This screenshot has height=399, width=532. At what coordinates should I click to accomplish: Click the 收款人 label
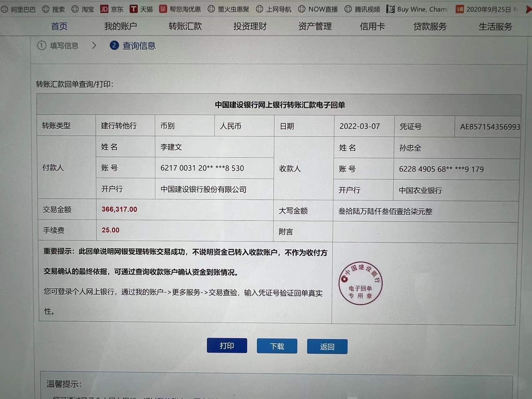click(x=290, y=169)
